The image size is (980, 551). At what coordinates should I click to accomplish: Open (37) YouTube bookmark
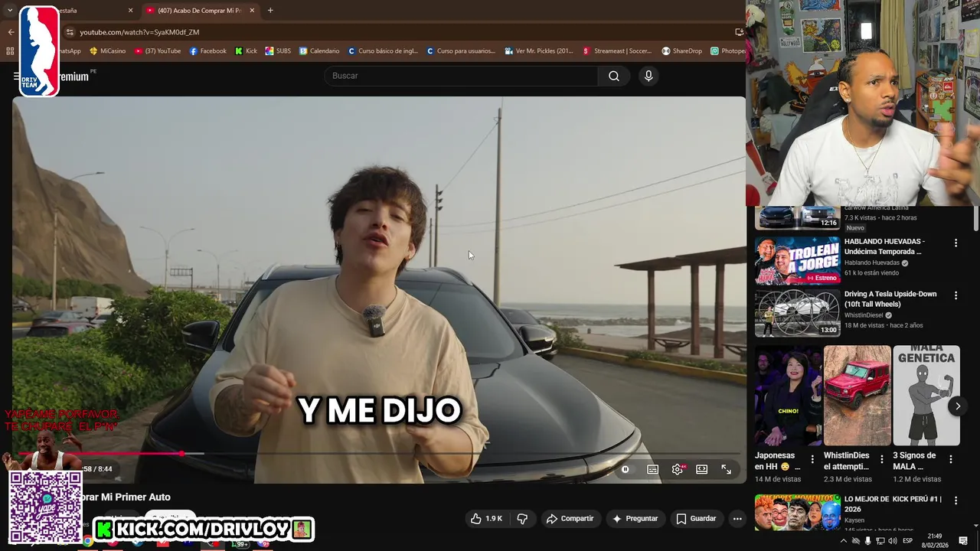click(157, 51)
